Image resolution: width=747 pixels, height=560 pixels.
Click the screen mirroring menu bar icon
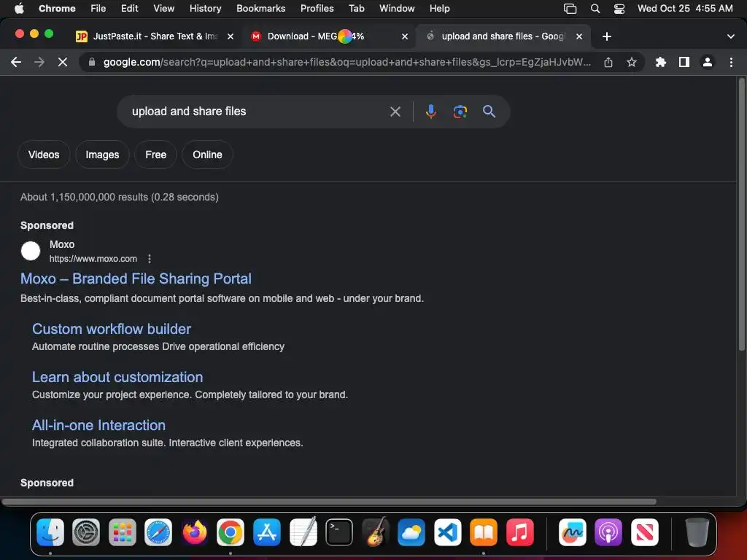(570, 8)
